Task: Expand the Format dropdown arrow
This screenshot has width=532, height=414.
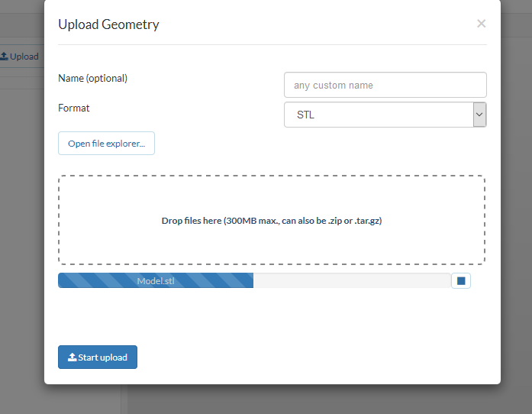Action: pos(479,115)
